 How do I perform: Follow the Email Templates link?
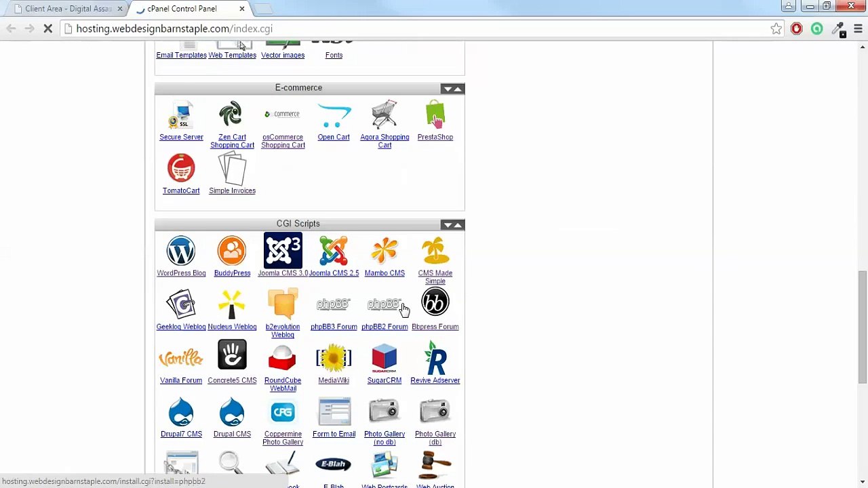coord(181,55)
